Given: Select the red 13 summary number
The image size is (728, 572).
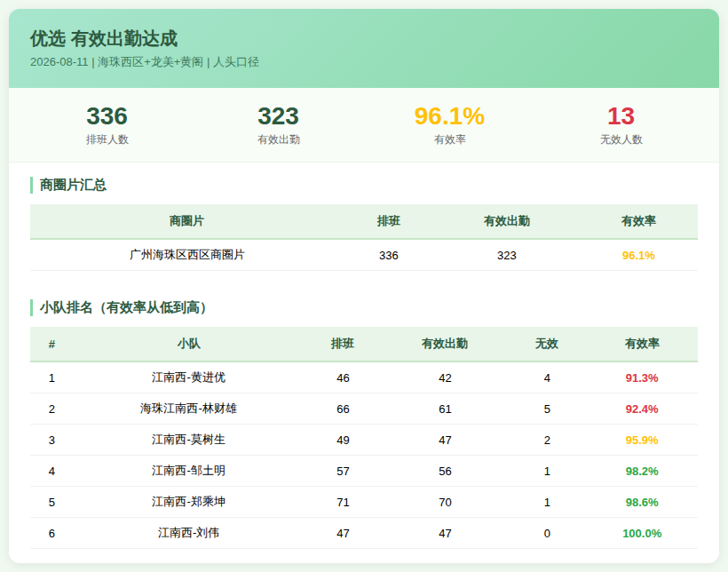Looking at the screenshot, I should [x=621, y=116].
